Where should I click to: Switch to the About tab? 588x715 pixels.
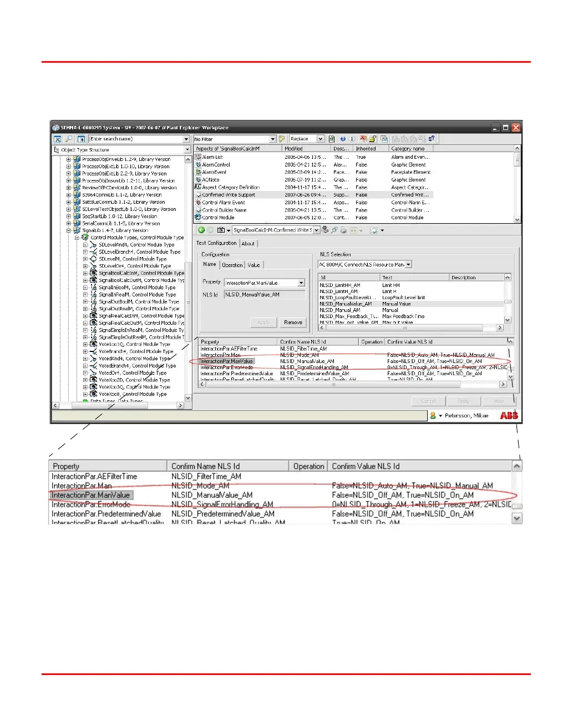pyautogui.click(x=248, y=244)
